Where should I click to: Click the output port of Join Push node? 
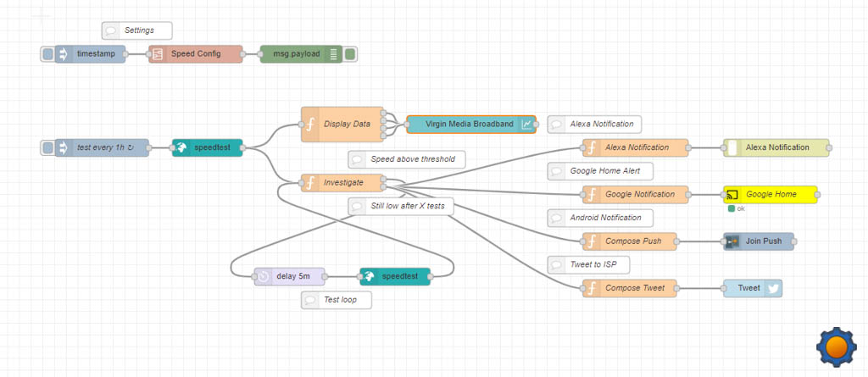[x=794, y=241]
